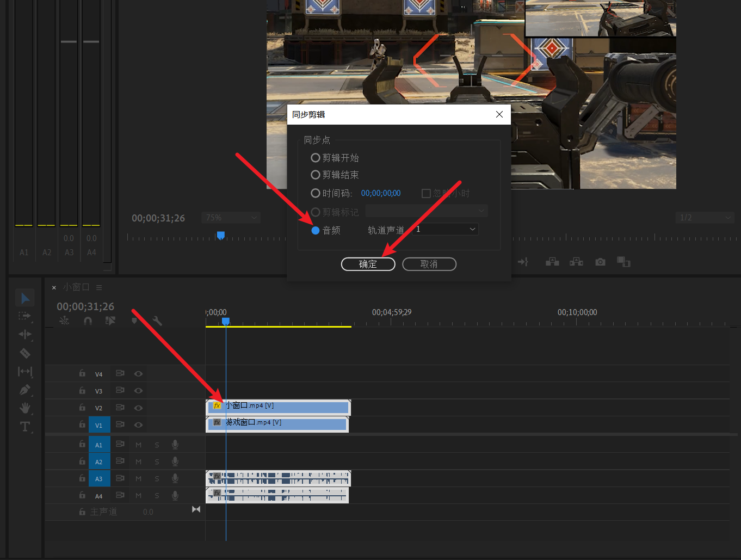
Task: Click the A3 label under audio meters
Action: [x=69, y=253]
